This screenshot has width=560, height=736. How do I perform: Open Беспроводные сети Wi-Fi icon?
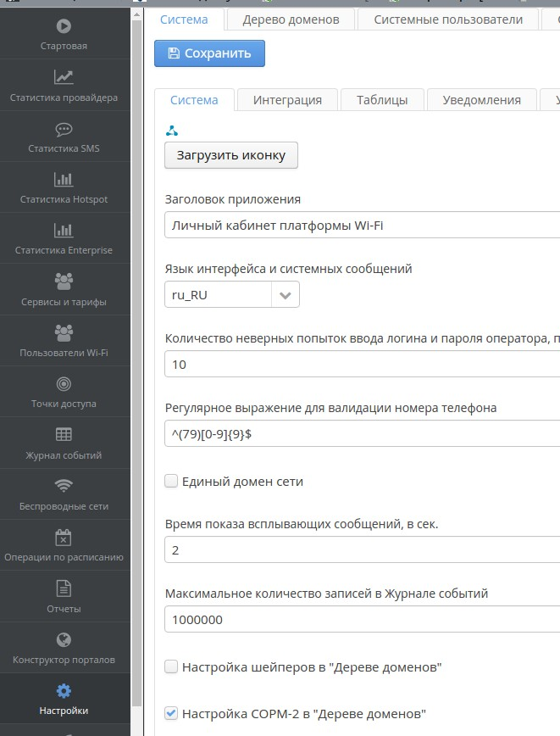pyautogui.click(x=64, y=486)
